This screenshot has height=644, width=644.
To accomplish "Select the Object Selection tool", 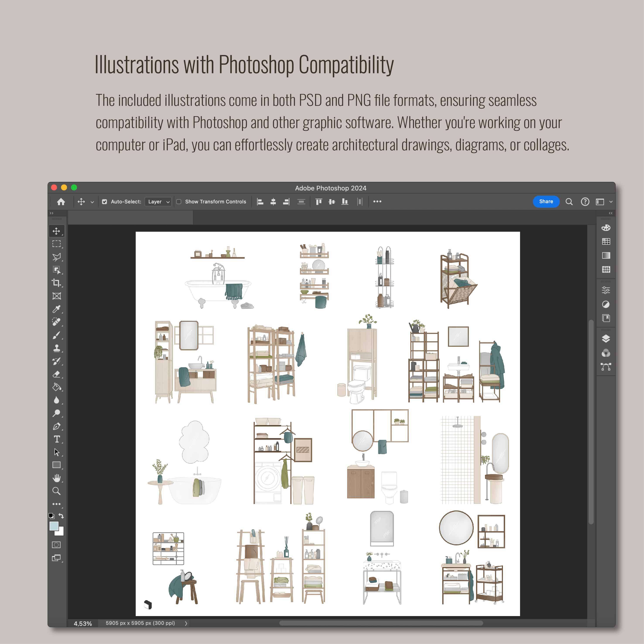I will coord(56,270).
